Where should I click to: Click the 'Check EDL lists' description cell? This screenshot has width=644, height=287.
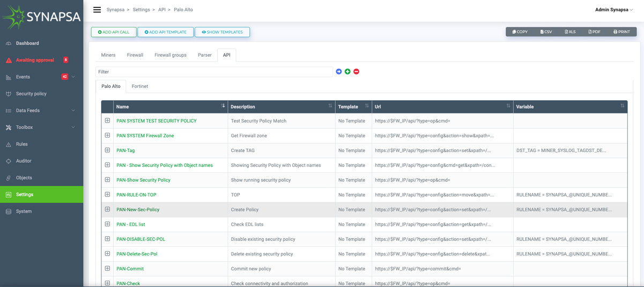(x=282, y=224)
